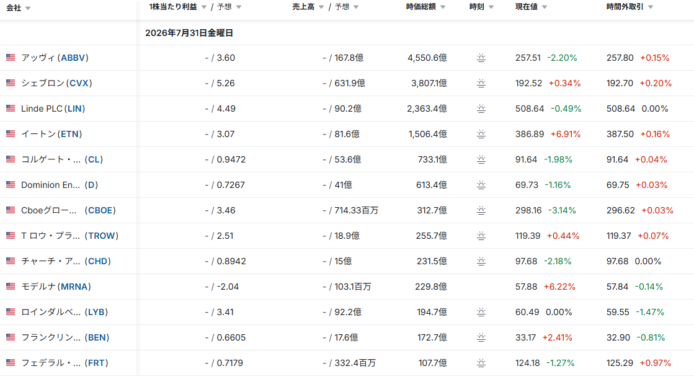The height and width of the screenshot is (379, 694).
Task: Click the US flag icon beside LIN
Action: [x=11, y=108]
